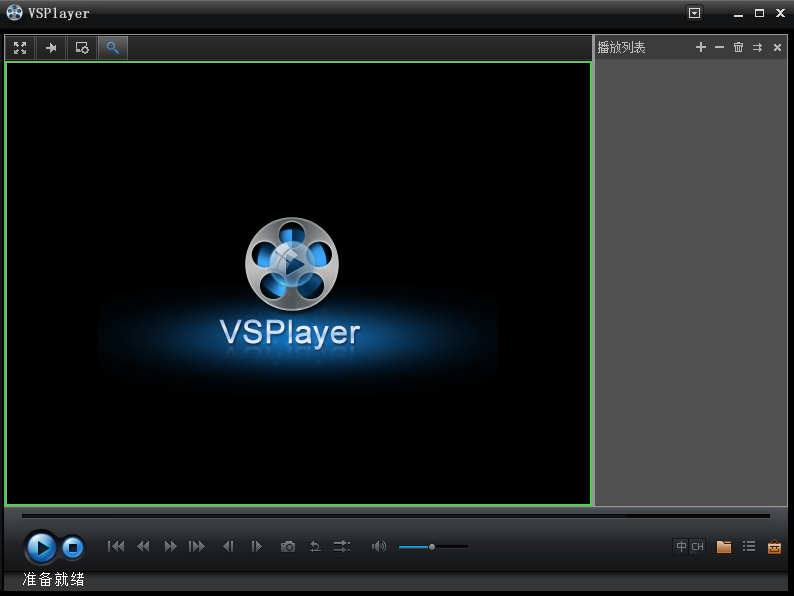Open the title bar dropdown menu
This screenshot has height=596, width=794.
pyautogui.click(x=694, y=13)
